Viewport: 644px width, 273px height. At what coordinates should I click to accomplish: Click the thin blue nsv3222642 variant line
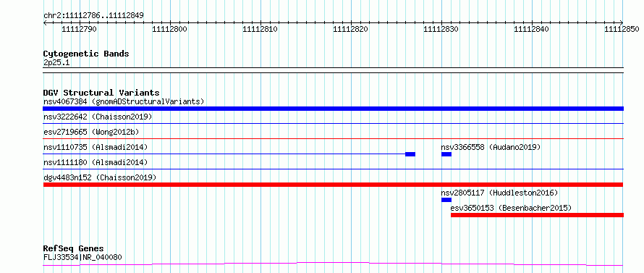(x=333, y=124)
